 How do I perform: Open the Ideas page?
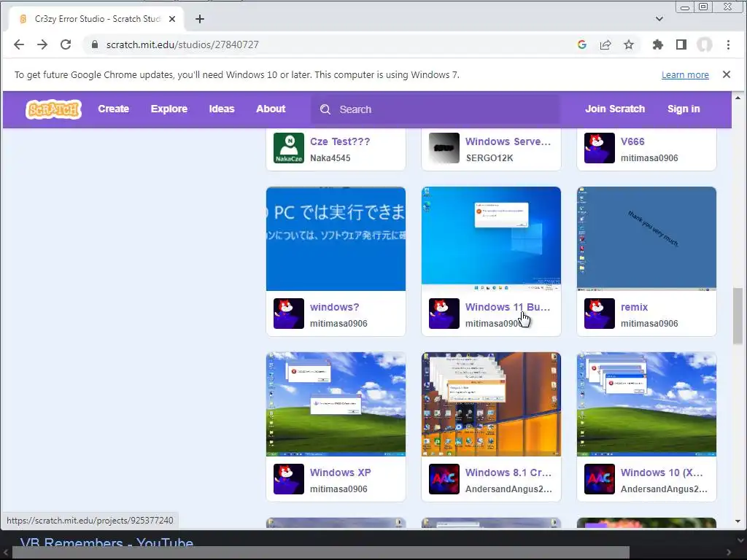pyautogui.click(x=222, y=109)
